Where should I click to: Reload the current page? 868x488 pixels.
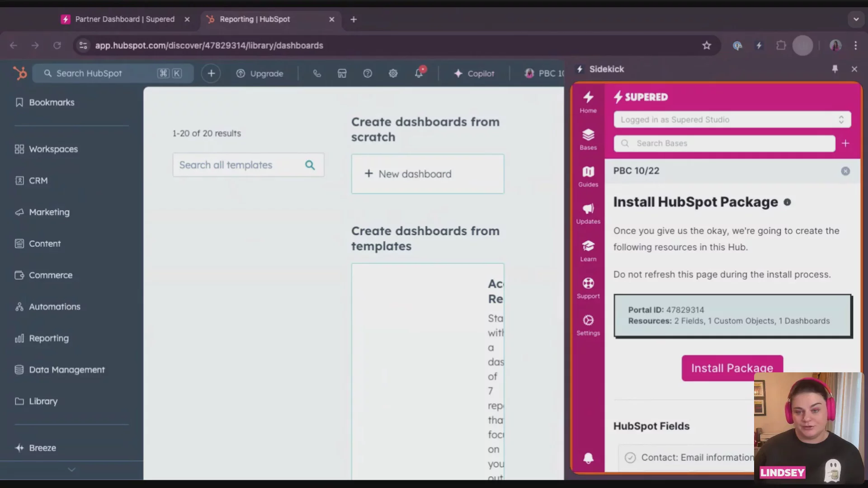pos(57,45)
